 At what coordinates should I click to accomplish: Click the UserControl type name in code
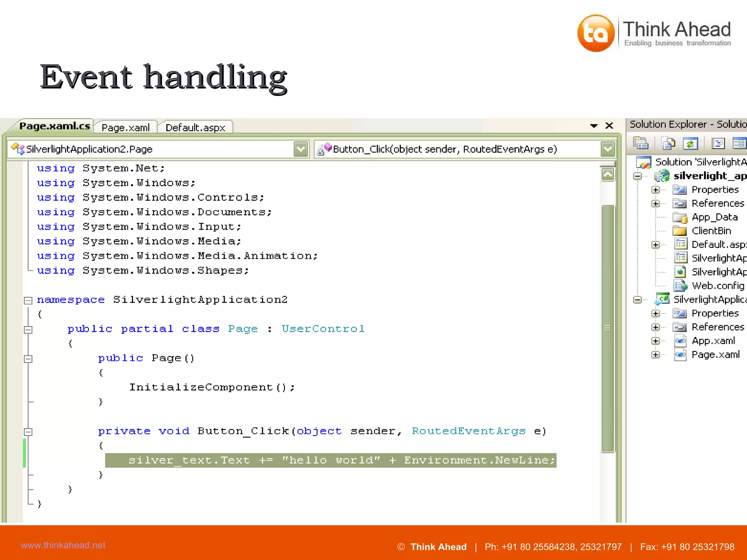pos(323,329)
